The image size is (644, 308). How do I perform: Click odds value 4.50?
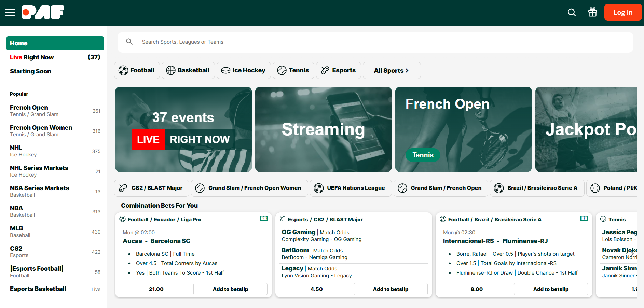(x=316, y=289)
